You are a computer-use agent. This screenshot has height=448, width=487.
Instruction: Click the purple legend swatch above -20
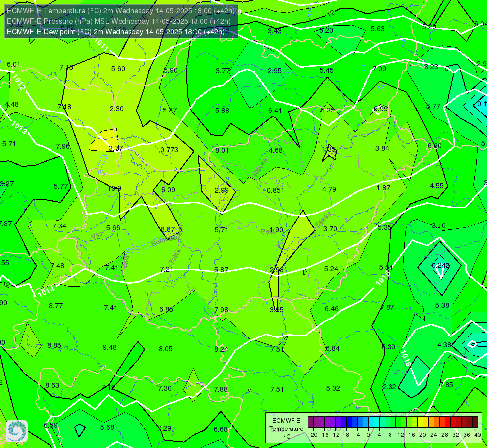pos(311,422)
